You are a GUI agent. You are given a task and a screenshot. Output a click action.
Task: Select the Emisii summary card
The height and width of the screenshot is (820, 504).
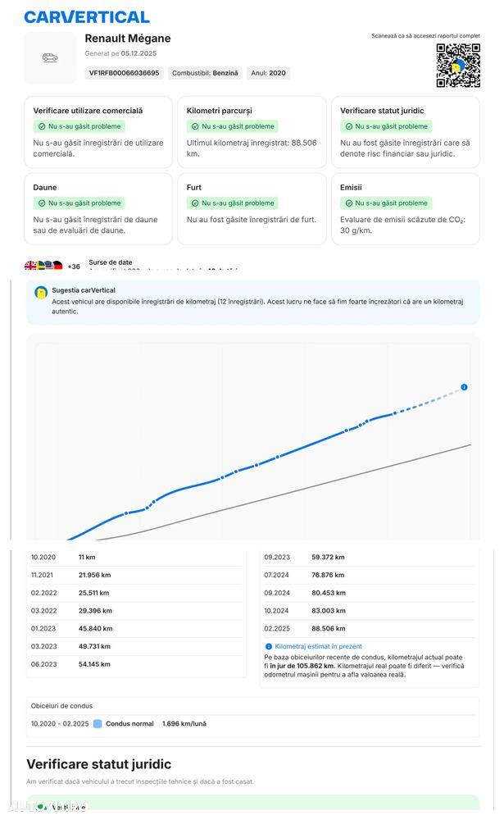405,208
